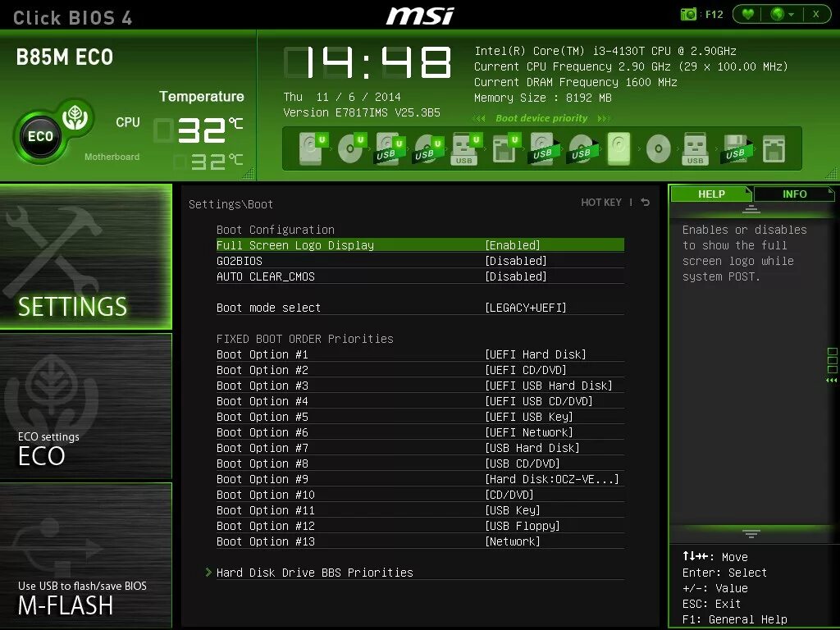Image resolution: width=840 pixels, height=630 pixels.
Task: Switch to the HELP tab
Action: click(711, 194)
